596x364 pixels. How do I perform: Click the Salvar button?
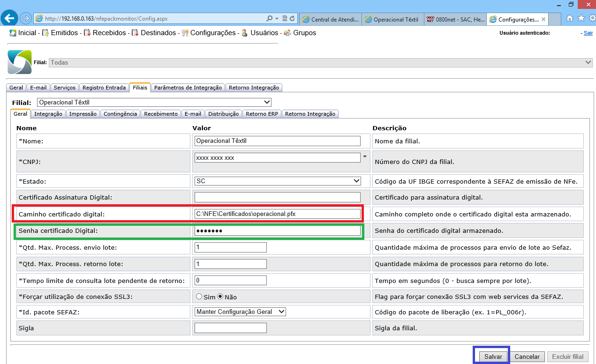click(x=493, y=357)
